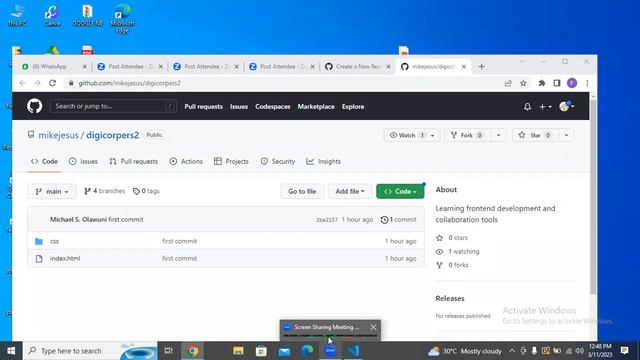Open Pull requests in GitHub header
The image size is (640, 360).
pyautogui.click(x=203, y=107)
